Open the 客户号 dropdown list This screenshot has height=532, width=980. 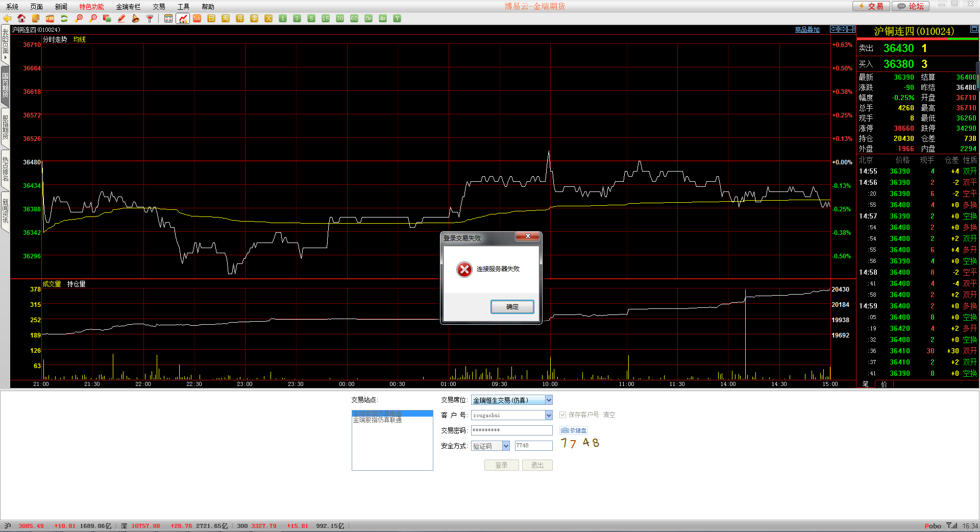tap(549, 415)
